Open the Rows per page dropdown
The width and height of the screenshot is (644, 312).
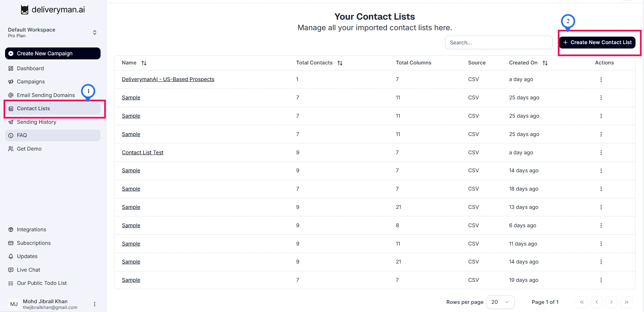(500, 302)
